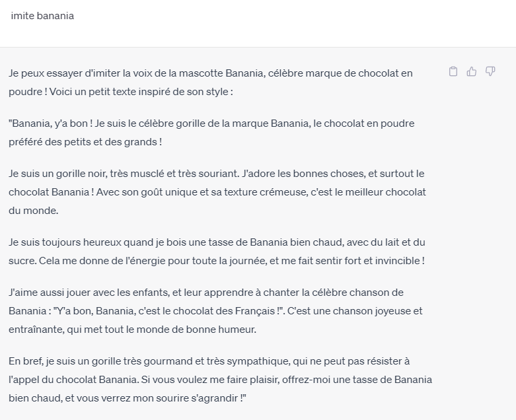516x420 pixels.
Task: Copy the response with the clipboard icon
Action: [x=453, y=71]
